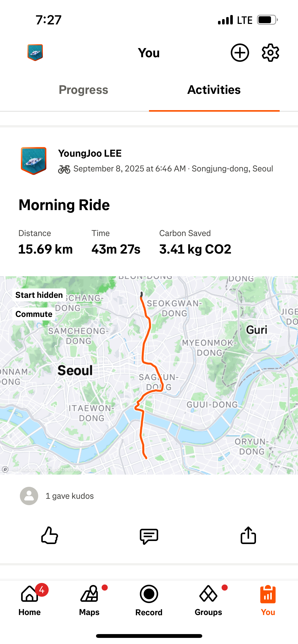Switch to the Progress tab
This screenshot has height=644, width=298.
click(x=84, y=90)
